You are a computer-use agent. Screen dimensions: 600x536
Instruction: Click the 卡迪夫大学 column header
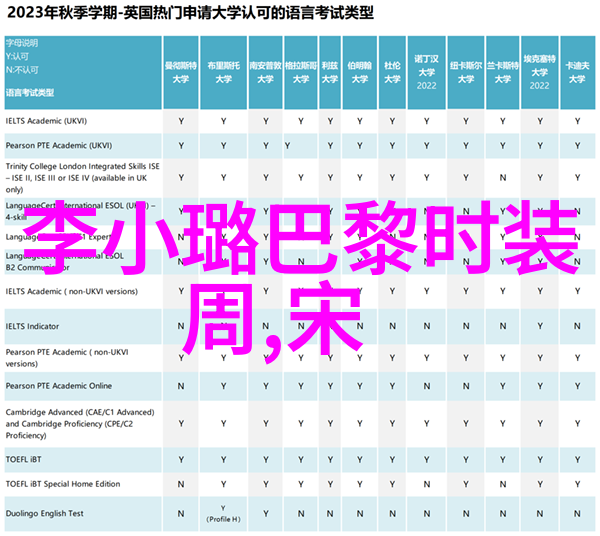point(577,72)
